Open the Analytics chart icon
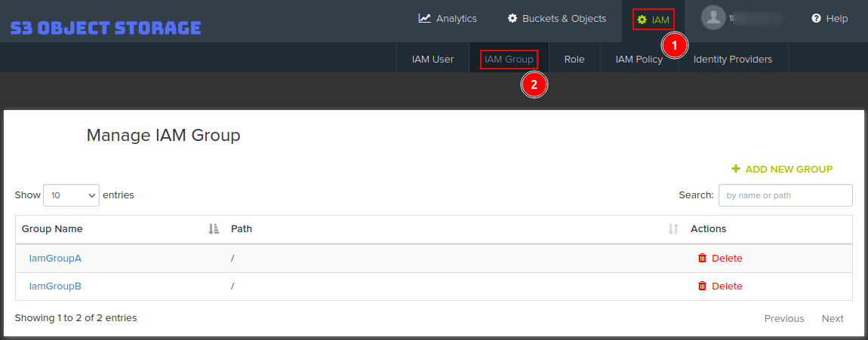868x340 pixels. tap(425, 18)
